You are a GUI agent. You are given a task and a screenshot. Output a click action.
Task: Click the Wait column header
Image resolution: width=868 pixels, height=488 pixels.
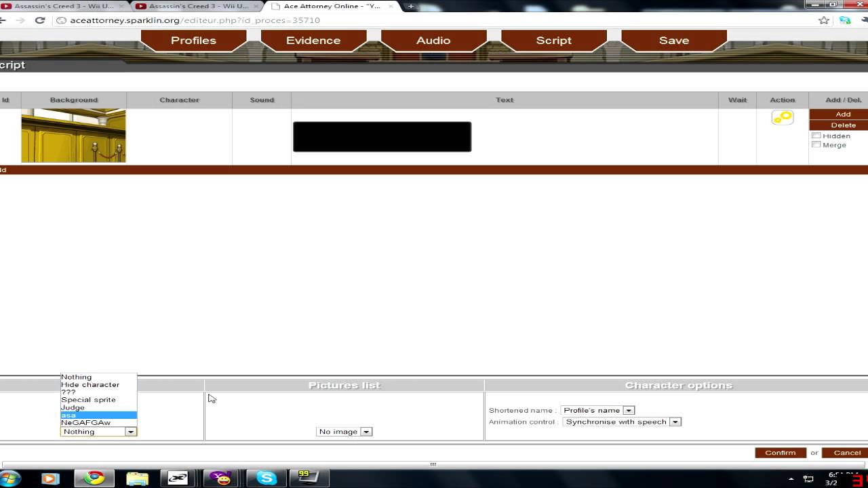coord(737,100)
